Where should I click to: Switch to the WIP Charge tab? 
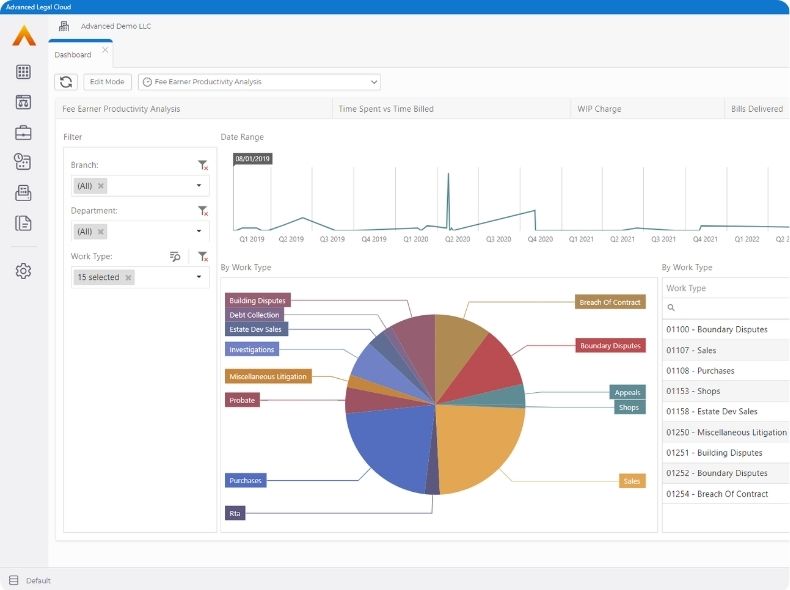pos(599,108)
